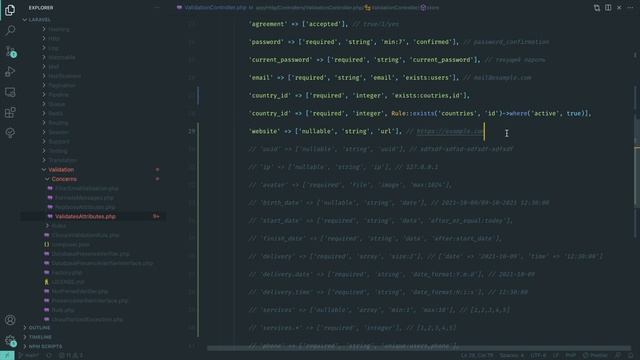Click the main* git branch in status bar
Image resolution: width=640 pixels, height=360 pixels.
pyautogui.click(x=29, y=356)
